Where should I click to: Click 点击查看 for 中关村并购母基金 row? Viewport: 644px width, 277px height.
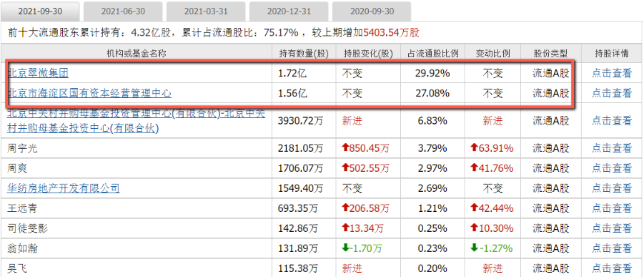click(x=612, y=120)
